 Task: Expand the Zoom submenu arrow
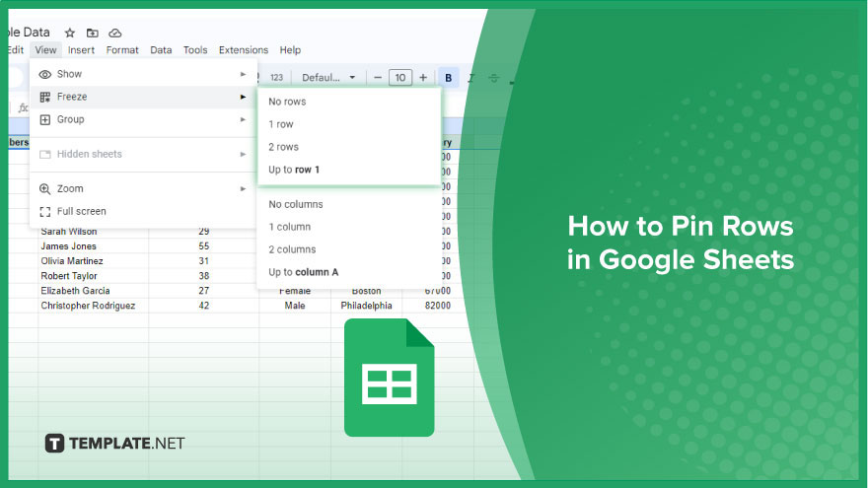[x=243, y=188]
